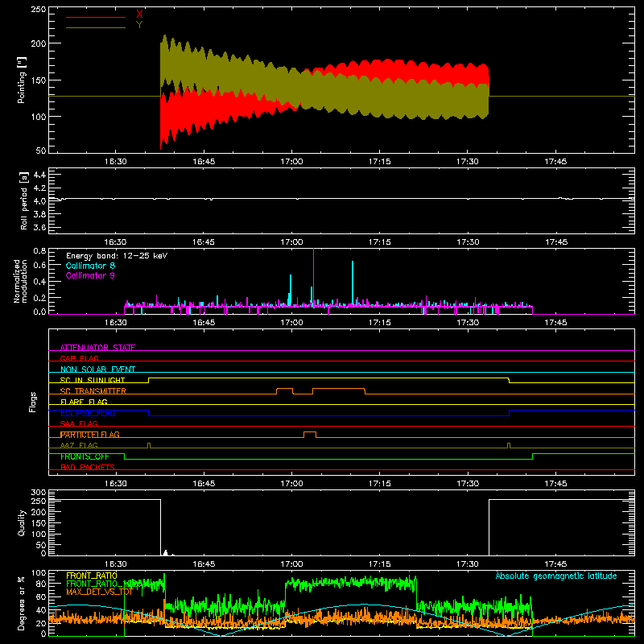Click the 0.8 value on modulation axis
Image resolution: width=644 pixels, height=644 pixels.
[39, 250]
